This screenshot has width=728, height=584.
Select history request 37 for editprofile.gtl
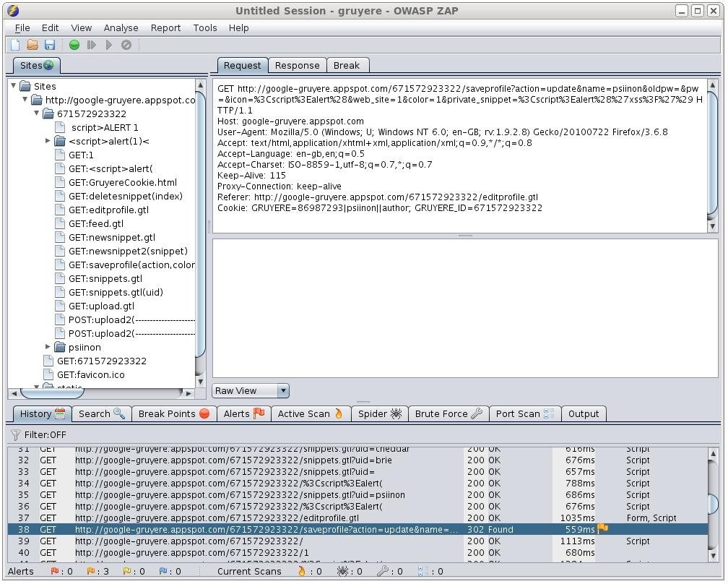[217, 518]
